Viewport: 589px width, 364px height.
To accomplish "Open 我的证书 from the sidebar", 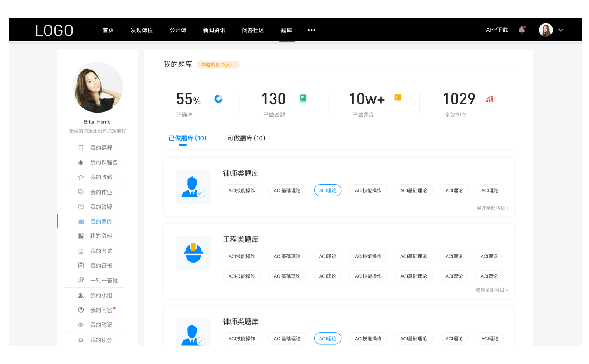I will coord(102,265).
